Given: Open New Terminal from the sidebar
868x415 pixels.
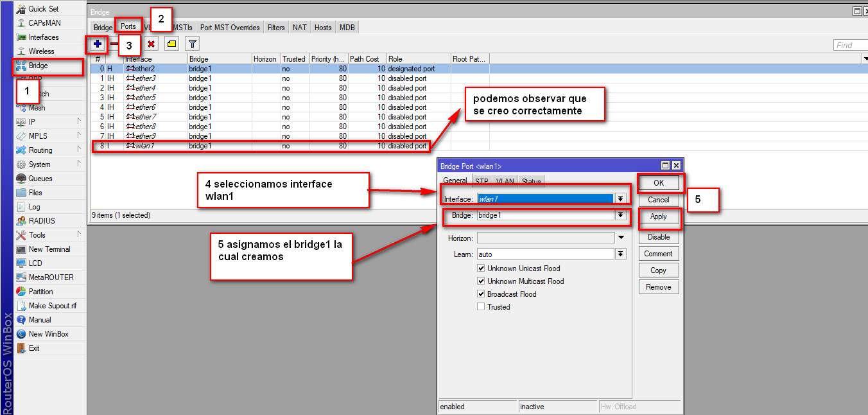Looking at the screenshot, I should coord(49,249).
